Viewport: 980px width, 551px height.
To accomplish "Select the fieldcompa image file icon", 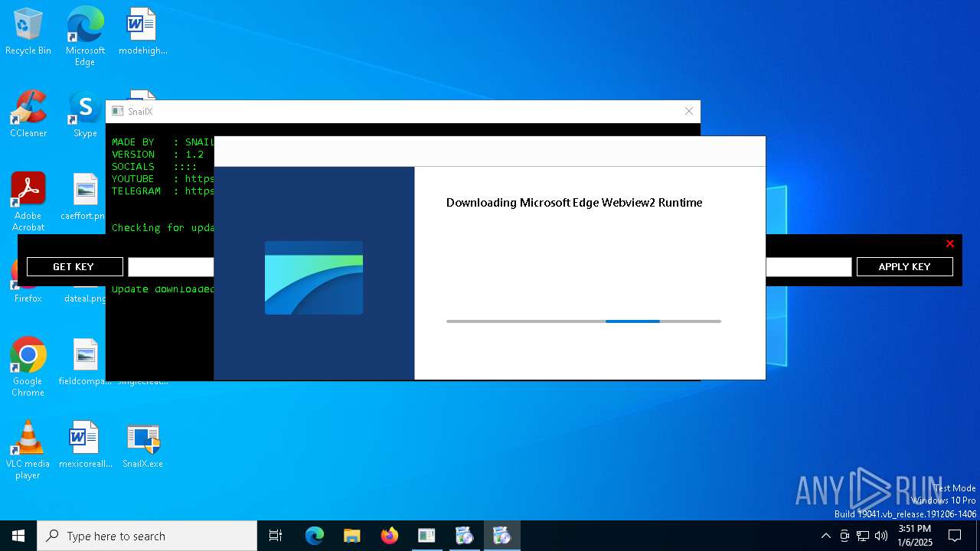I will [x=85, y=362].
